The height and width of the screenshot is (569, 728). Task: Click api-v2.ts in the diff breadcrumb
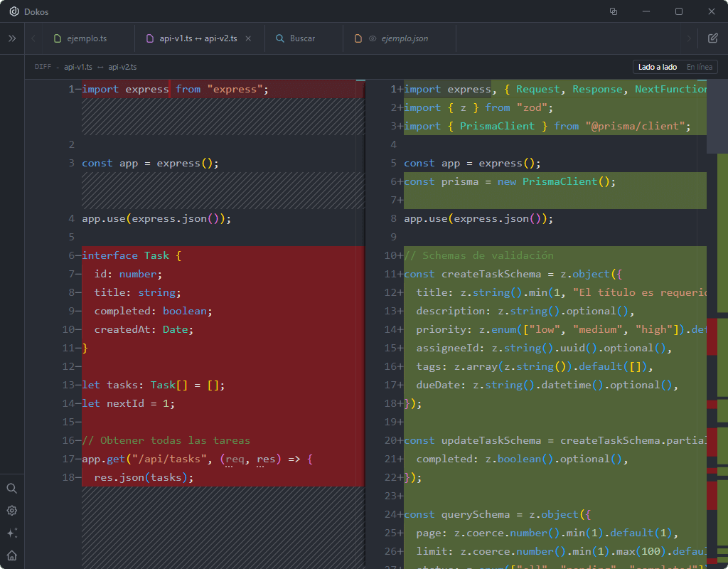pyautogui.click(x=122, y=67)
